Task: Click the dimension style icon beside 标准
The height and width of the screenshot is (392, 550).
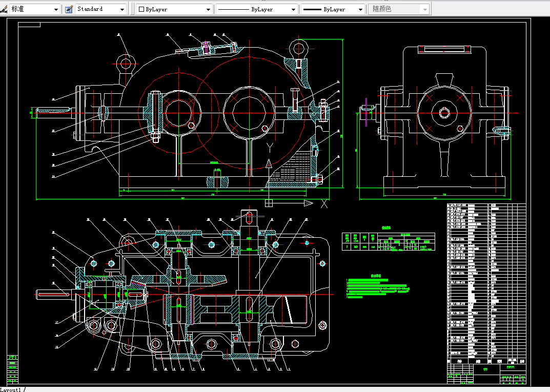Action: point(4,9)
